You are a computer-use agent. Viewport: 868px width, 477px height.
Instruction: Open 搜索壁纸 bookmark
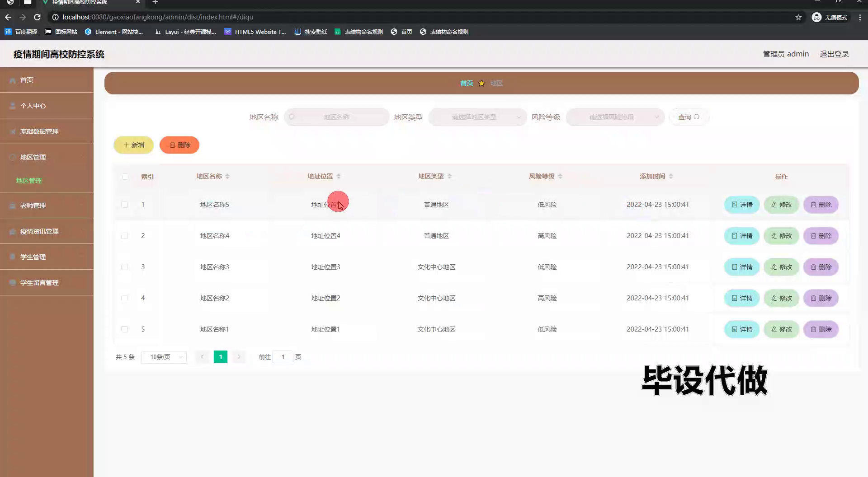pos(311,32)
